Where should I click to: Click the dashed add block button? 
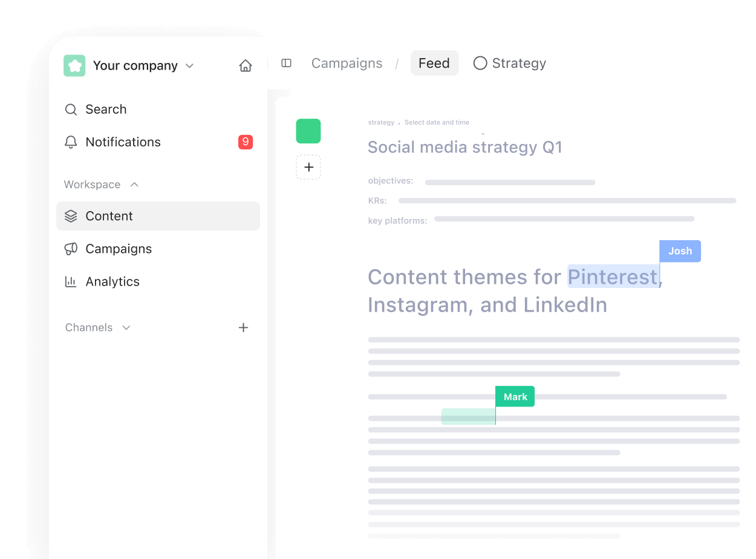(x=308, y=167)
